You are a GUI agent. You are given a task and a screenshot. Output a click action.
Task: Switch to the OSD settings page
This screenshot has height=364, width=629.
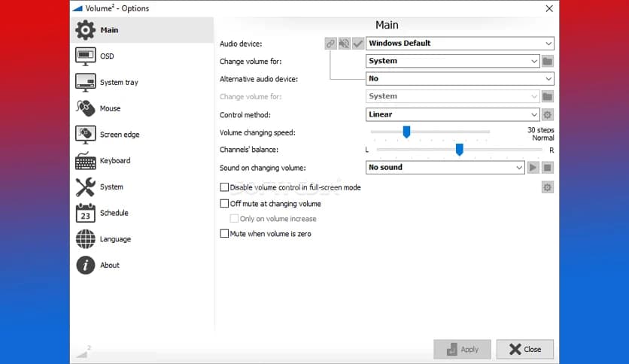point(107,56)
